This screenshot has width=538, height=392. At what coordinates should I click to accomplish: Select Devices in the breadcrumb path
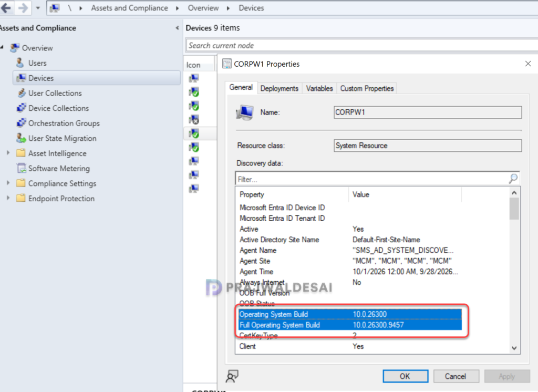(251, 8)
